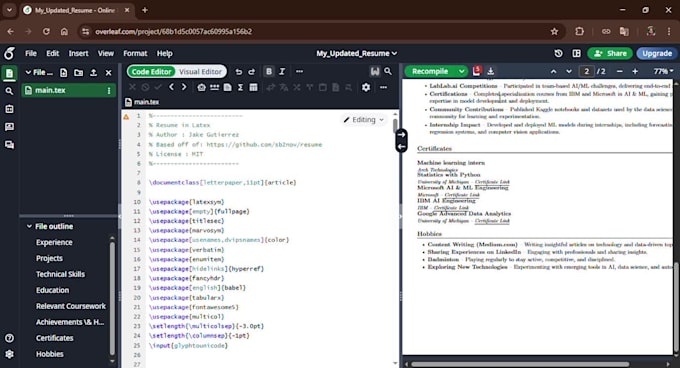Open the Edit menu

pos(52,53)
